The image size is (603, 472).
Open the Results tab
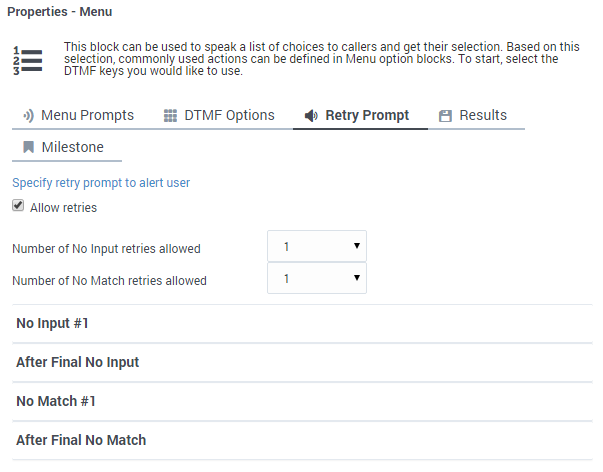pos(483,116)
